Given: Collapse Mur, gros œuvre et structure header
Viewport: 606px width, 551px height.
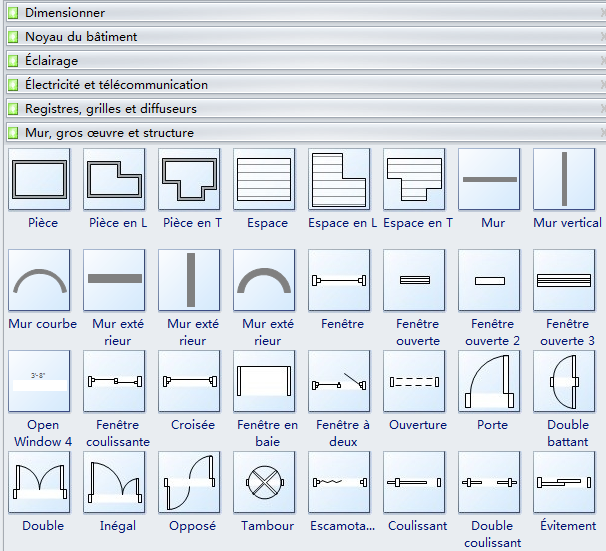Looking at the screenshot, I should [x=109, y=133].
